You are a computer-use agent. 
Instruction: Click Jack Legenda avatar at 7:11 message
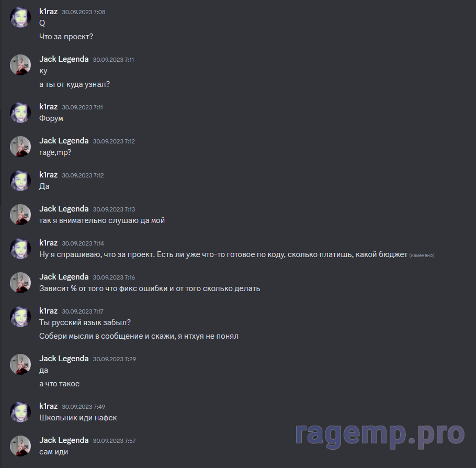[x=20, y=65]
